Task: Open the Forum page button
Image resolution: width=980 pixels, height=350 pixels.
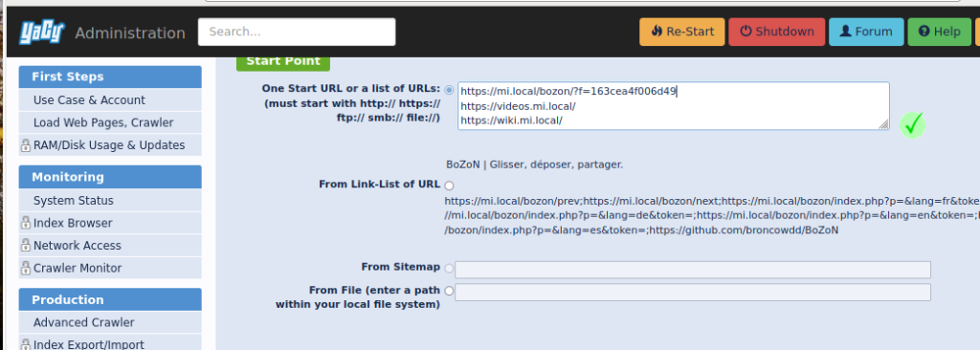Action: [866, 32]
